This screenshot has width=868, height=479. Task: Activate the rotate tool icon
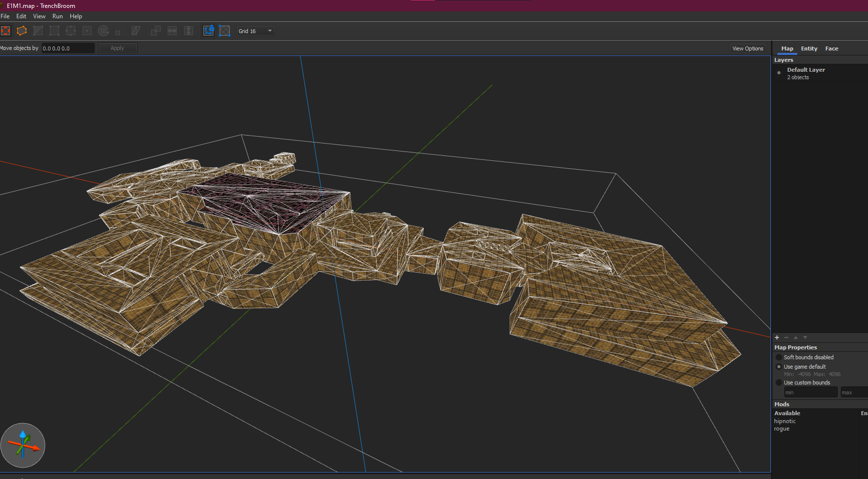(x=103, y=31)
